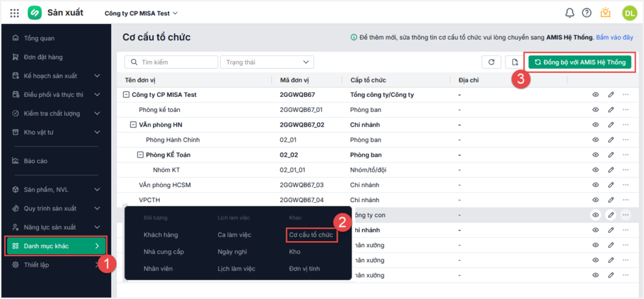View Công ty CP MISA Test with eye icon
Screen dimensions: 644x299
point(596,94)
